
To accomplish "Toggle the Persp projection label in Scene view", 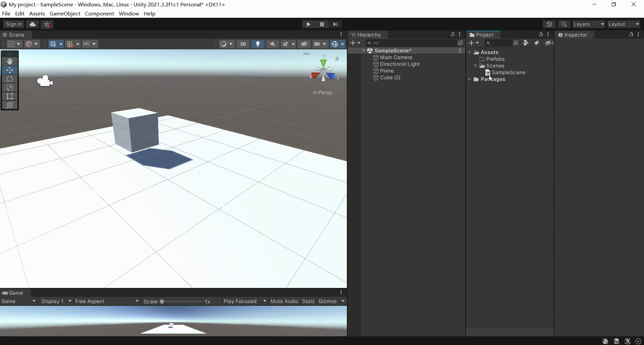I will [322, 93].
